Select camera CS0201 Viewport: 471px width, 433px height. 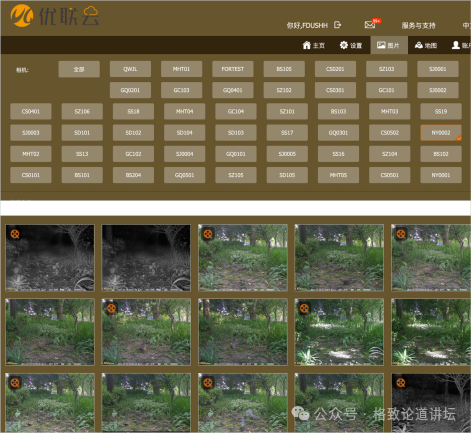tap(335, 69)
